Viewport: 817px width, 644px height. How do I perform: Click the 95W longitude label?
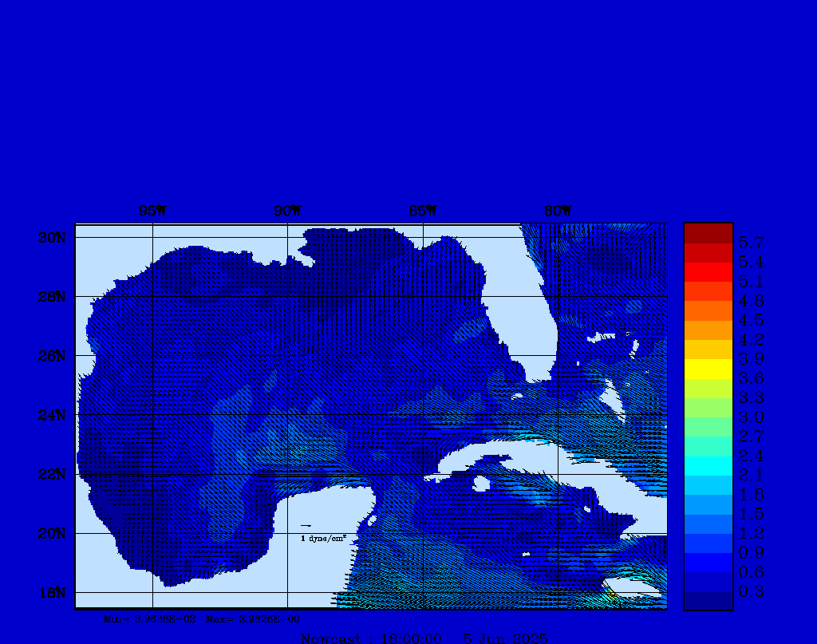click(x=152, y=211)
